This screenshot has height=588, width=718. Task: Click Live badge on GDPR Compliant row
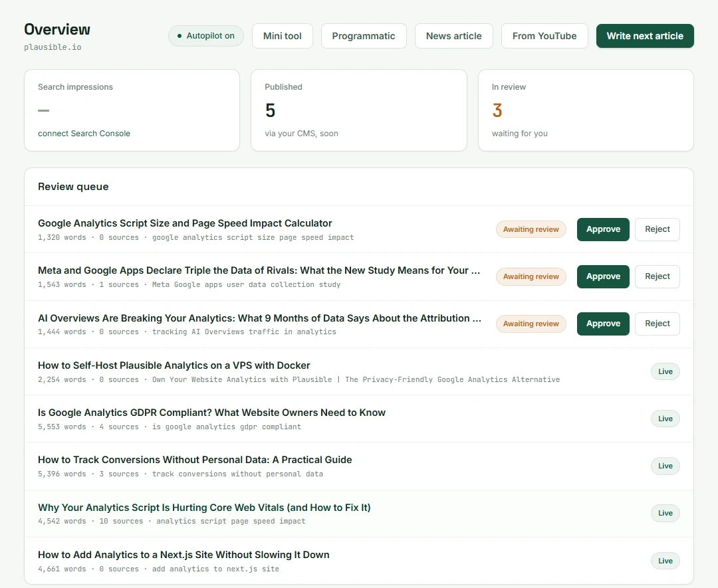pos(665,419)
